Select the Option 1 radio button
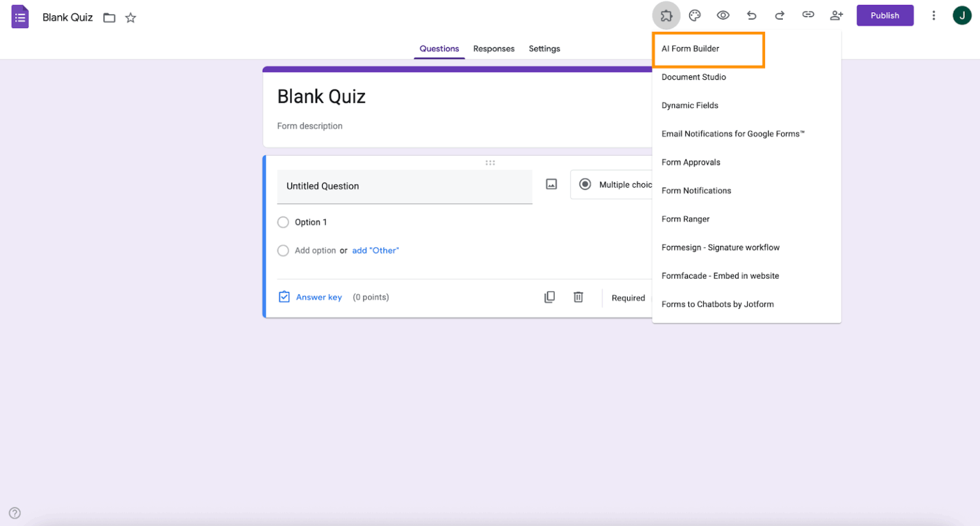 (283, 222)
